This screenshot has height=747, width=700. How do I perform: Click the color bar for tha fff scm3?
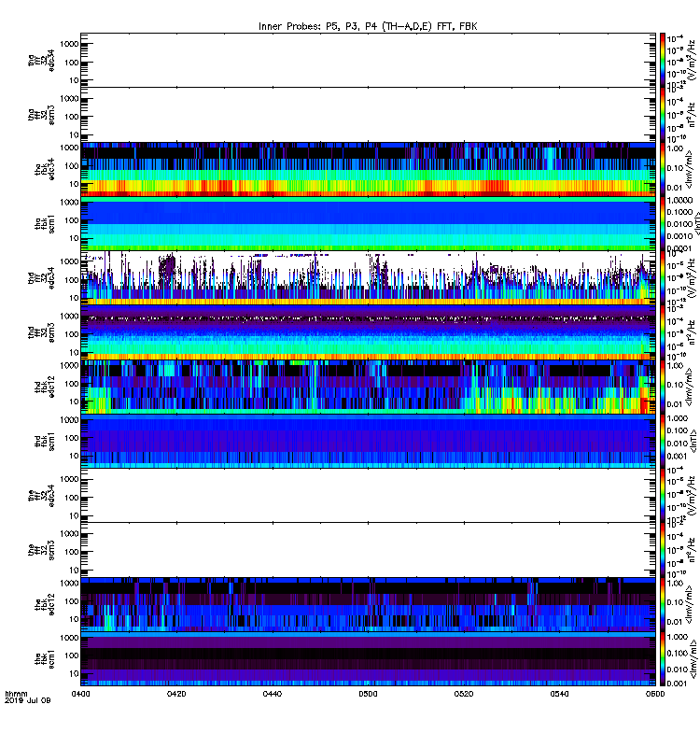663,114
